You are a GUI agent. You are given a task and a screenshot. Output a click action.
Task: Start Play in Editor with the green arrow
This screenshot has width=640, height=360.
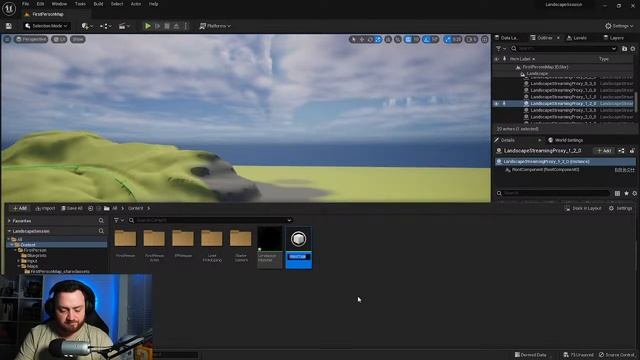coord(148,26)
